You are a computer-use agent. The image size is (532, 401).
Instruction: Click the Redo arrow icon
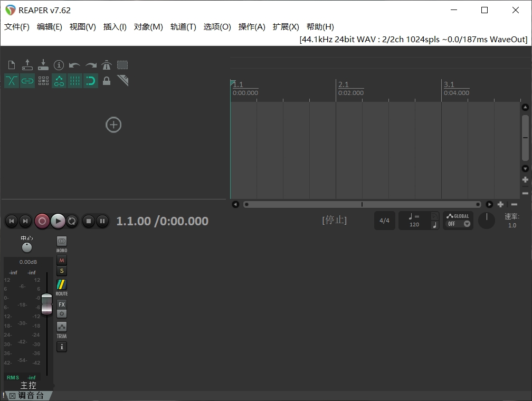pyautogui.click(x=90, y=64)
